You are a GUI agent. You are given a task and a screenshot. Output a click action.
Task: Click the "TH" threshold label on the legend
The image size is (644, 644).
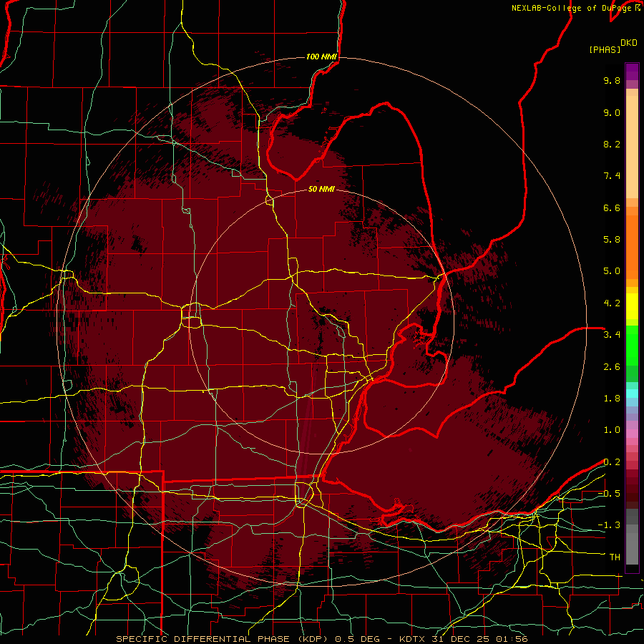click(615, 557)
